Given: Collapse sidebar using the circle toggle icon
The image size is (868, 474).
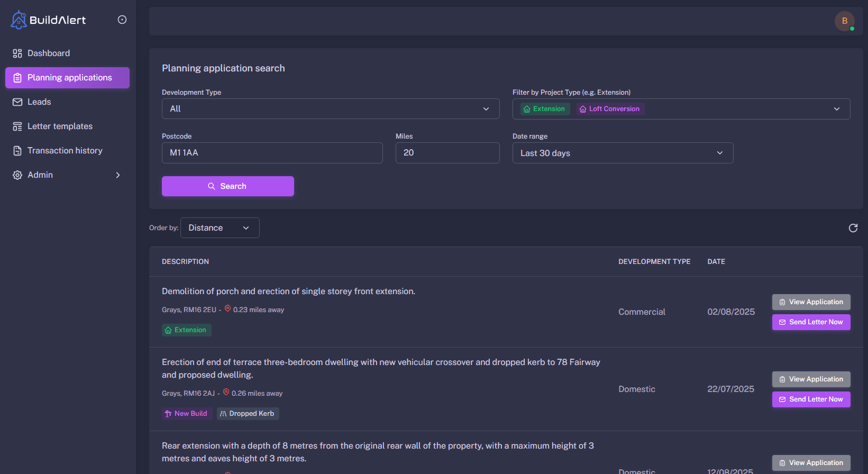Looking at the screenshot, I should click(122, 20).
